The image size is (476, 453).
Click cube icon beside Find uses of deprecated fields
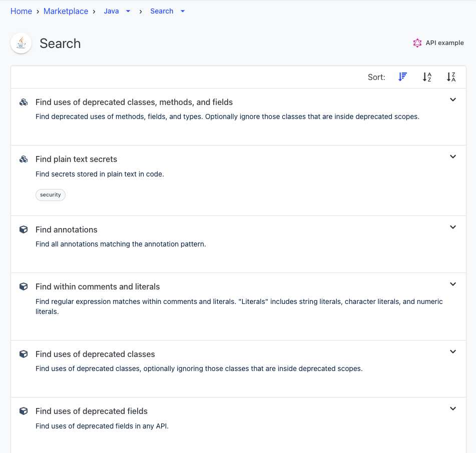click(24, 411)
